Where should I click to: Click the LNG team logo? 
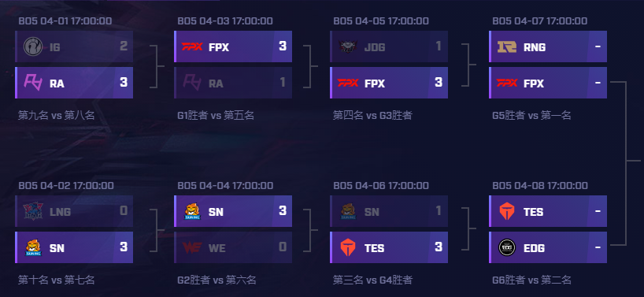click(x=33, y=211)
